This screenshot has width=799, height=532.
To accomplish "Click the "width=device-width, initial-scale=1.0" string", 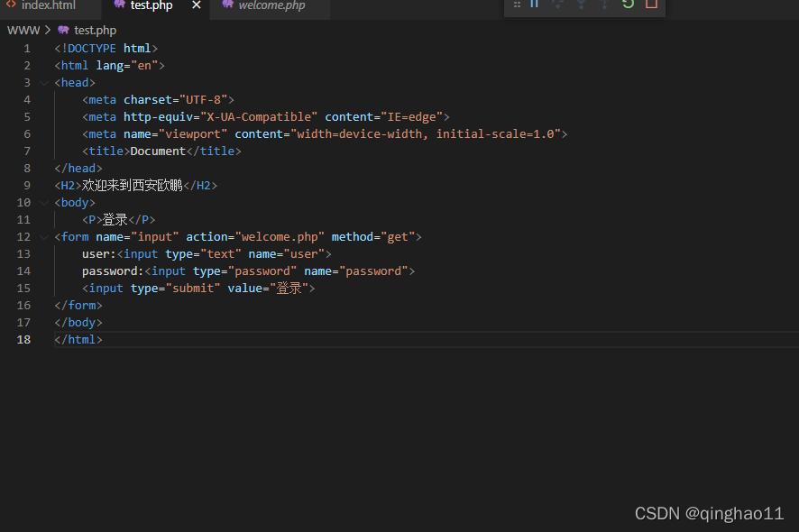I will point(426,134).
